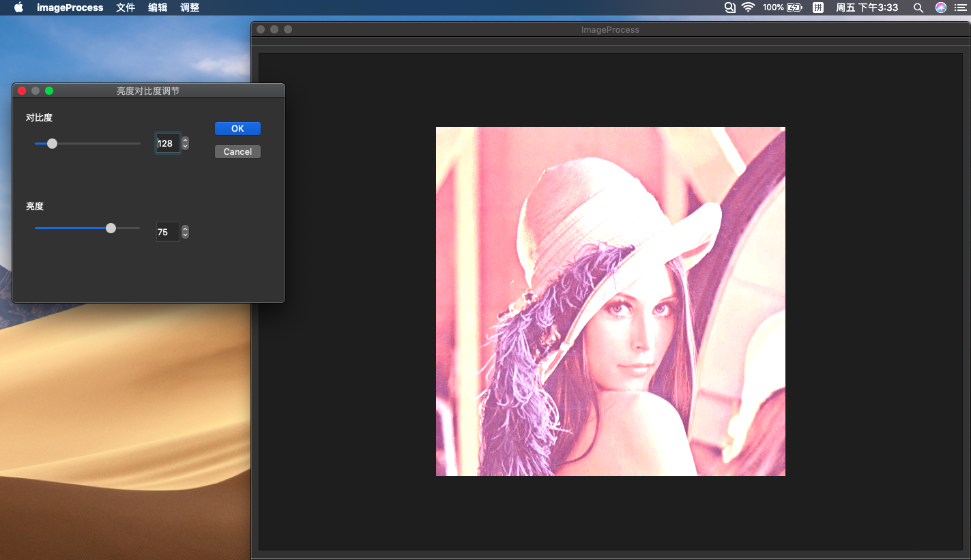Open Spotlight search icon
The height and width of the screenshot is (560, 971).
(x=918, y=8)
